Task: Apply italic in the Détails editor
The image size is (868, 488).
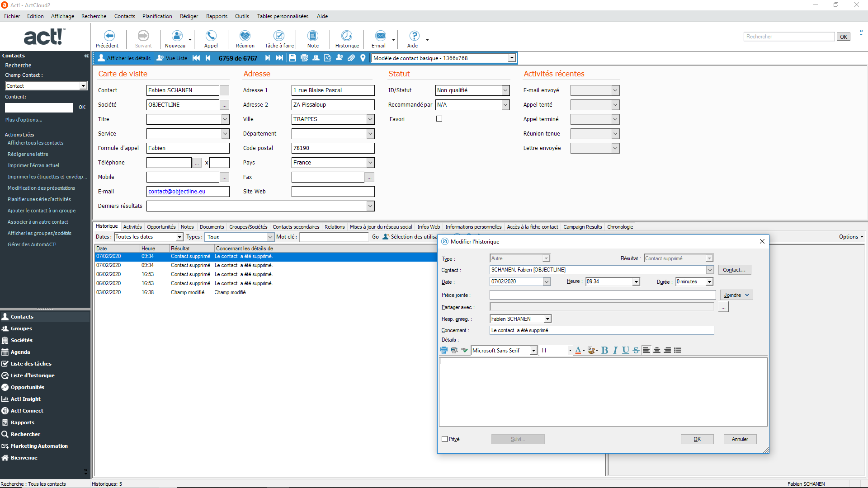Action: pos(615,350)
